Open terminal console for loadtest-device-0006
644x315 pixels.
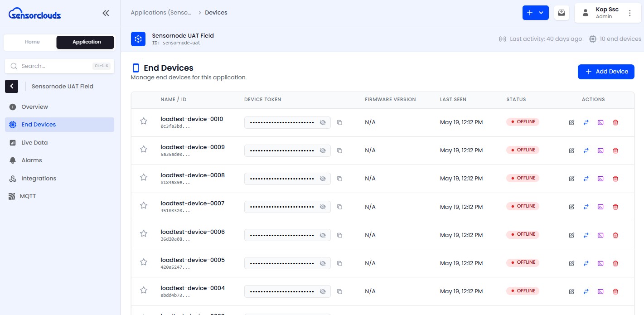(x=600, y=235)
